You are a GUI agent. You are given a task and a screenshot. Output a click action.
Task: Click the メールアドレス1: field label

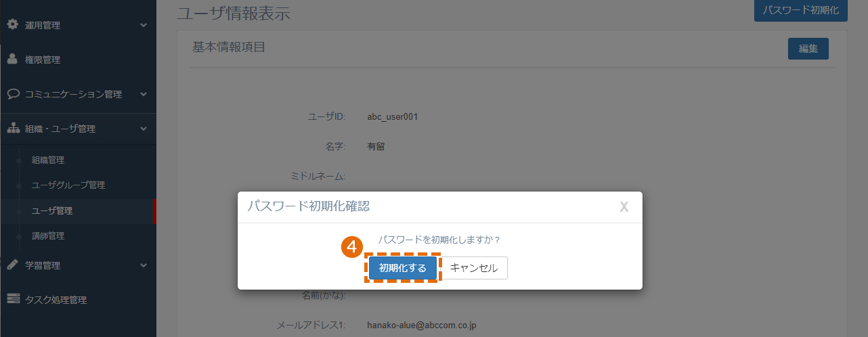311,325
